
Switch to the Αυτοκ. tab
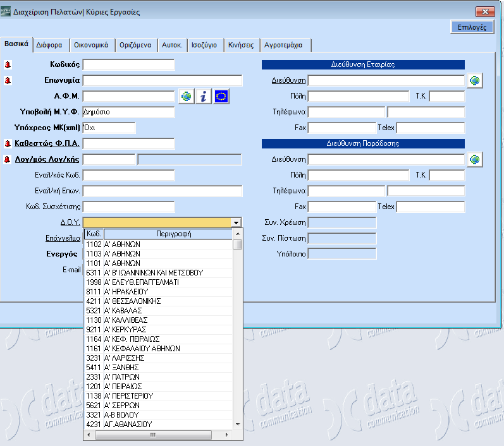[172, 45]
